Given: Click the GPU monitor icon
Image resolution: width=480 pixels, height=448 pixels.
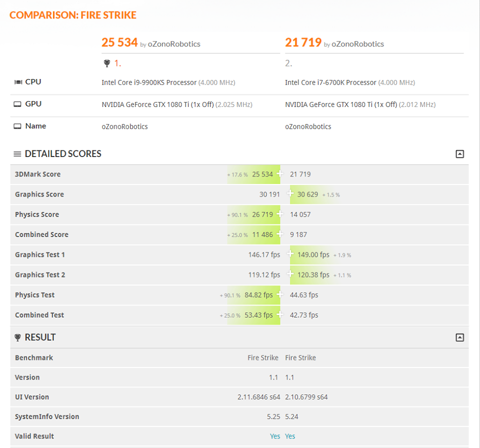Looking at the screenshot, I should [17, 104].
